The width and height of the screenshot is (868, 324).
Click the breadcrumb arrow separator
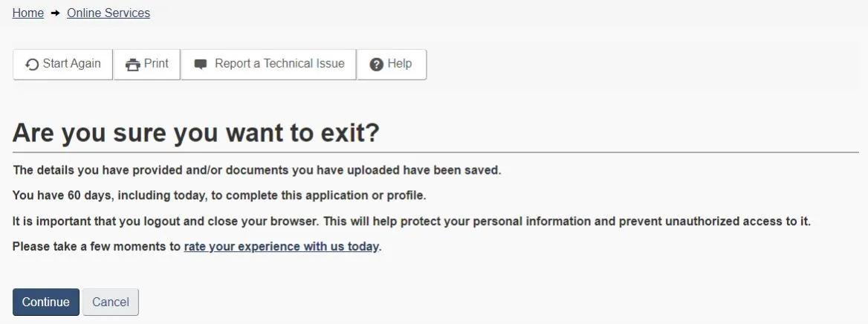(x=56, y=13)
